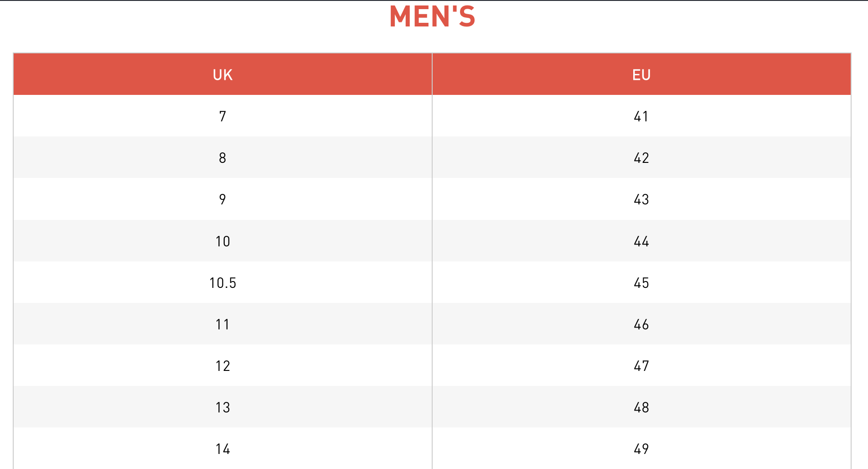
Task: Select the UK size 12 cell
Action: [222, 366]
